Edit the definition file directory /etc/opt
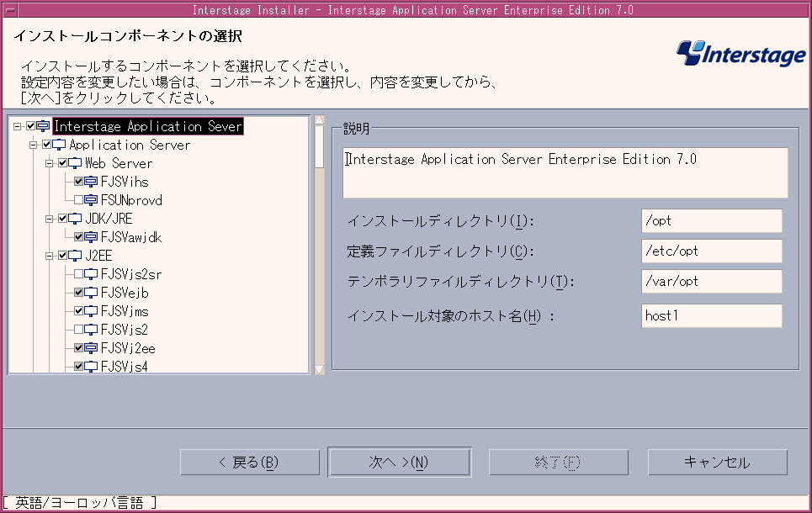This screenshot has height=513, width=812. 712,251
